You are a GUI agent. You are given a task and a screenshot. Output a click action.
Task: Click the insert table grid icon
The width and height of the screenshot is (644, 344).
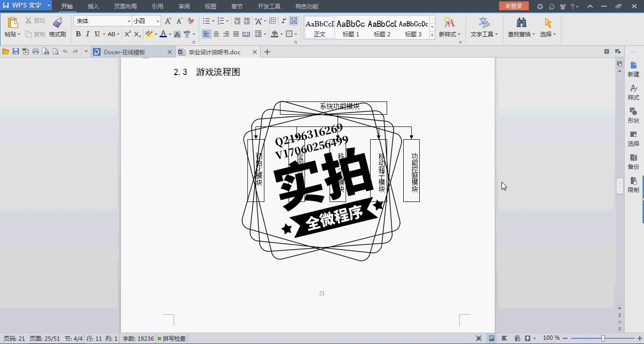[272, 21]
